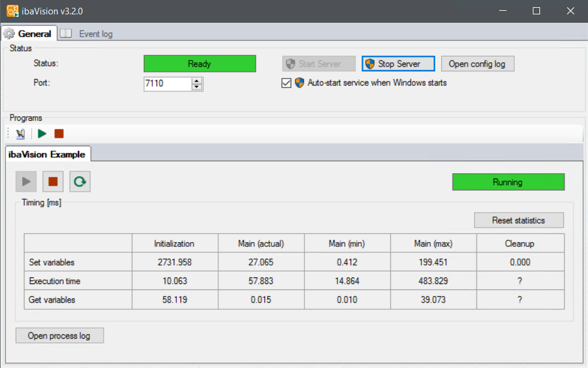Click the Main (min) column header
588x368 pixels.
[347, 243]
